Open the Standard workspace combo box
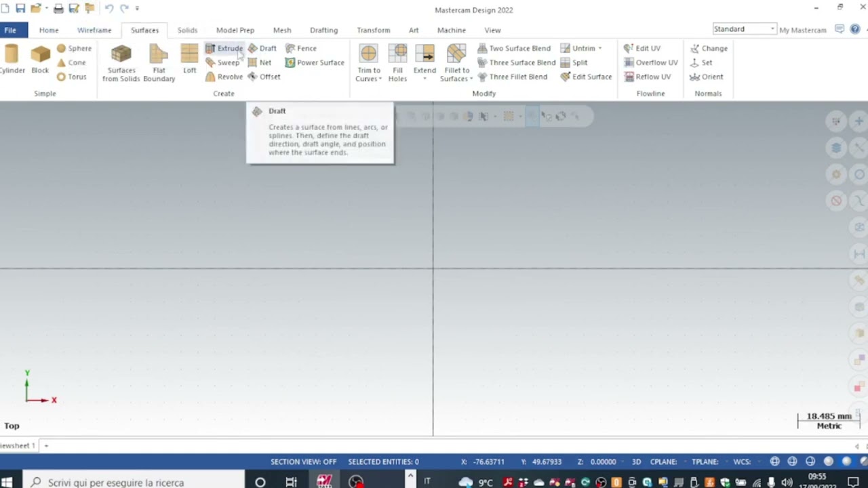 (744, 29)
